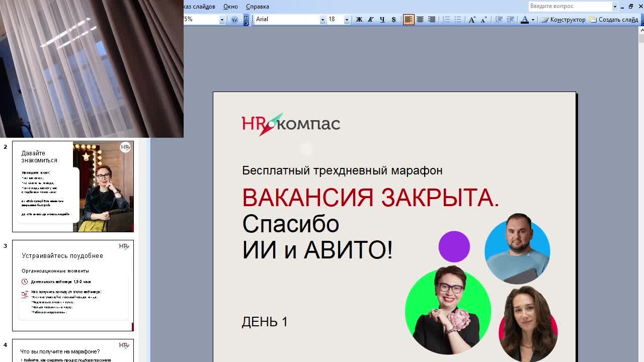Click the vertical scrollbar up arrow
Screen dimensions: 644x362
coord(641,30)
